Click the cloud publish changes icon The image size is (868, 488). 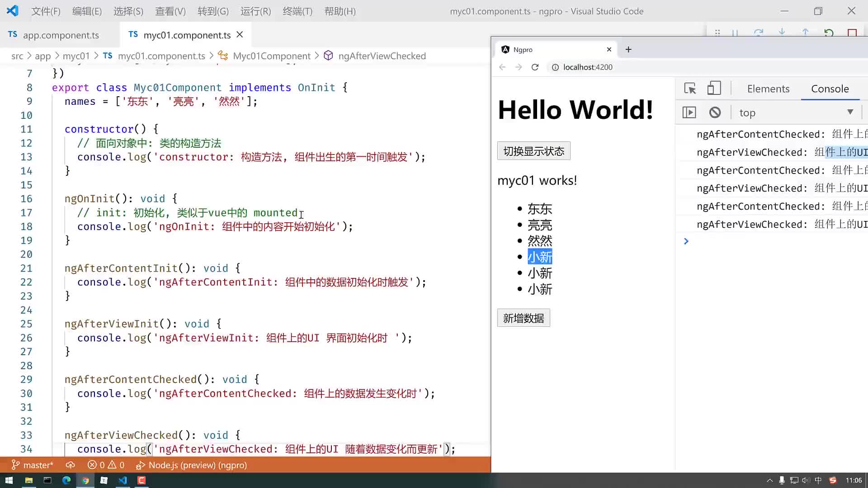(70, 465)
